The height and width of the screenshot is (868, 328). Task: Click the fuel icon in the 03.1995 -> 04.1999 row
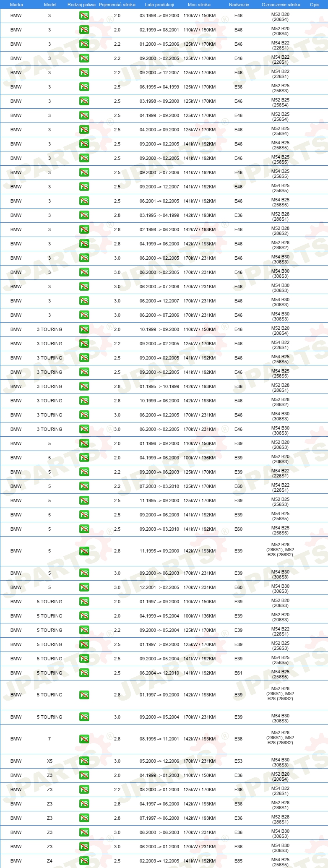click(84, 215)
